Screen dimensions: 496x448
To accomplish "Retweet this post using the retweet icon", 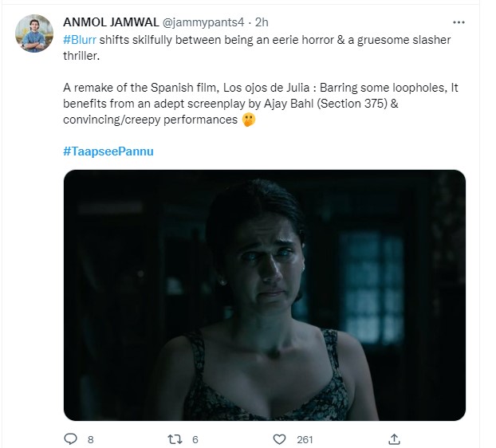I will [175, 439].
